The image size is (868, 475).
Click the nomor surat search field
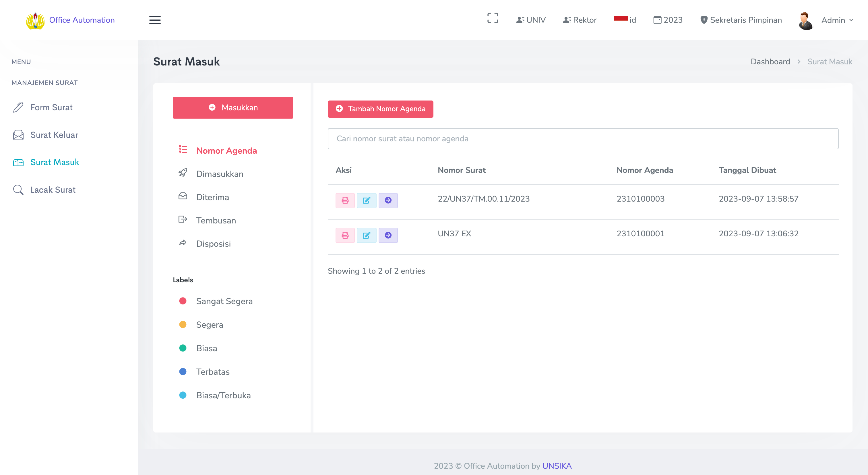click(583, 138)
